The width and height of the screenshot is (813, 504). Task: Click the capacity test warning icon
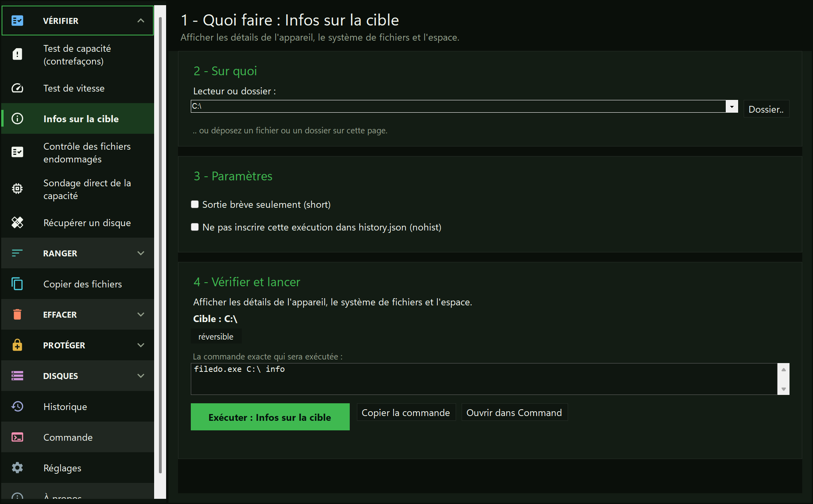click(17, 54)
